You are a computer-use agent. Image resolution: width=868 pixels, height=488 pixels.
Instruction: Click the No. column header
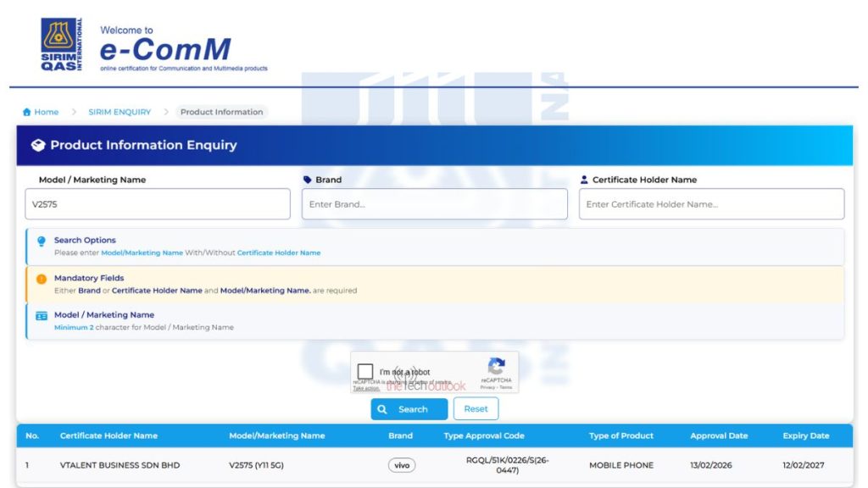[x=32, y=435]
